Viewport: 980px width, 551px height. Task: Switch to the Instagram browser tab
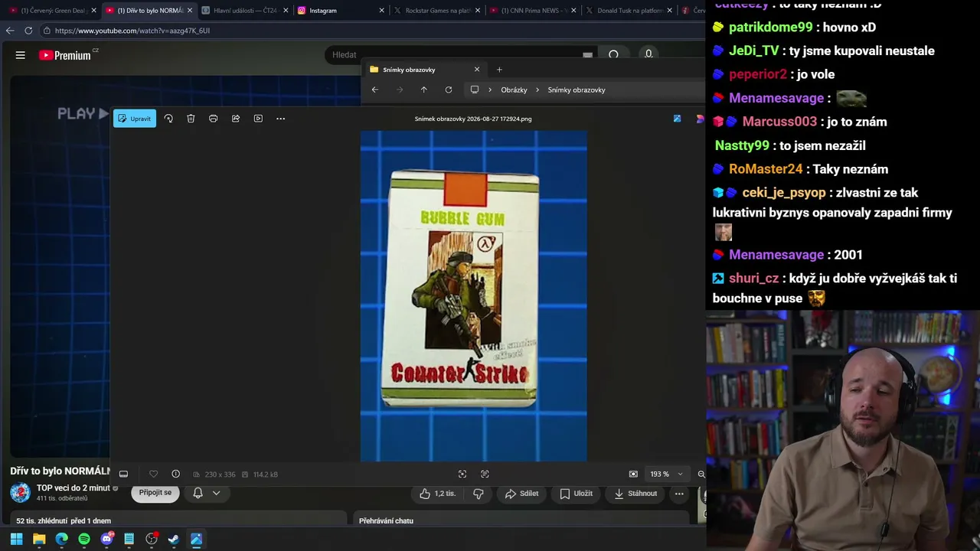click(339, 11)
